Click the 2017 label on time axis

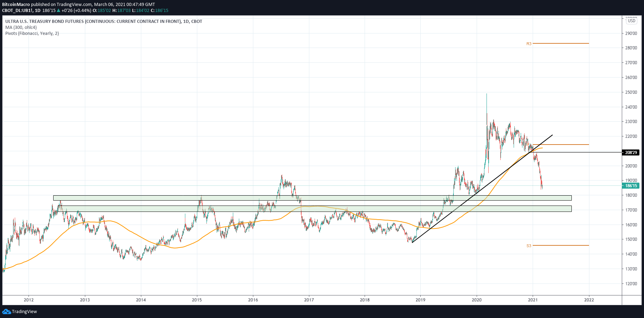[309, 300]
